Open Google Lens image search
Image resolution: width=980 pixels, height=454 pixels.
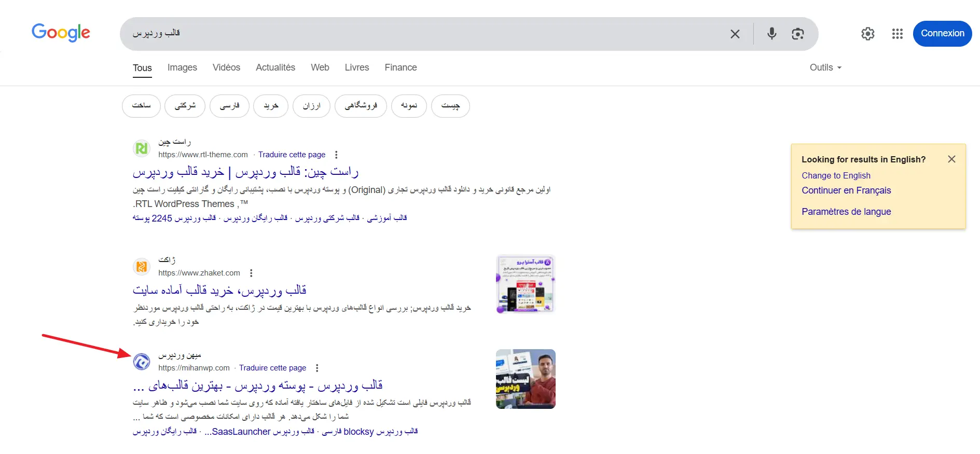798,34
